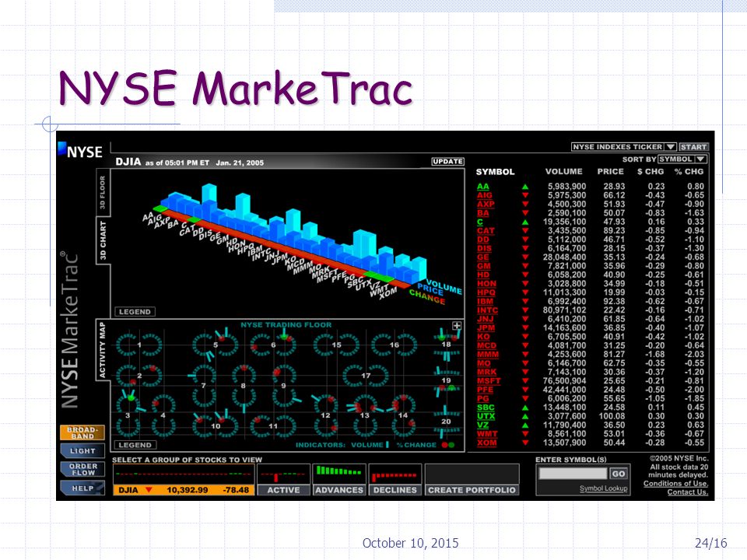
Task: Click trading post 16 on the floor map
Action: 394,345
